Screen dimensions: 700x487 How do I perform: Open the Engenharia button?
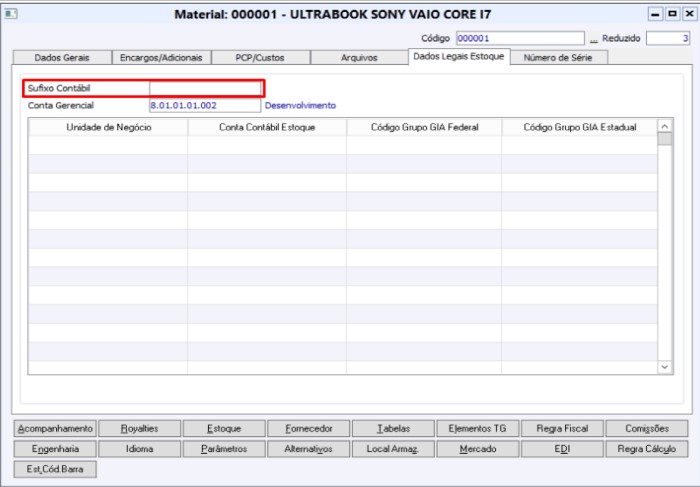pyautogui.click(x=55, y=449)
